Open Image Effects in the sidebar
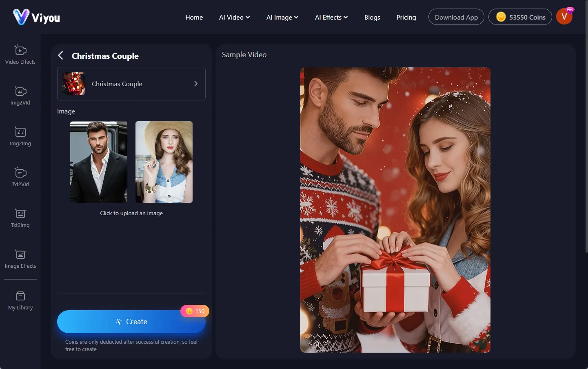588x369 pixels. pyautogui.click(x=20, y=259)
